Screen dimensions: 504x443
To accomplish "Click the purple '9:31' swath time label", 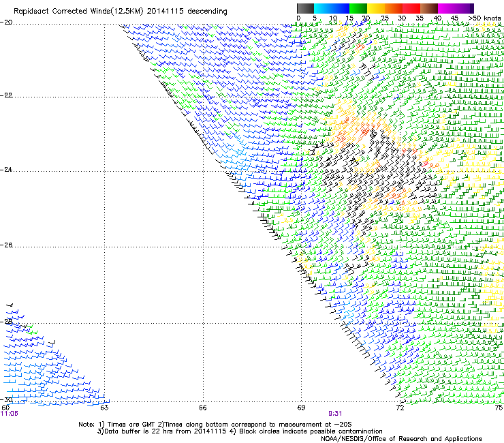I will pyautogui.click(x=335, y=414).
